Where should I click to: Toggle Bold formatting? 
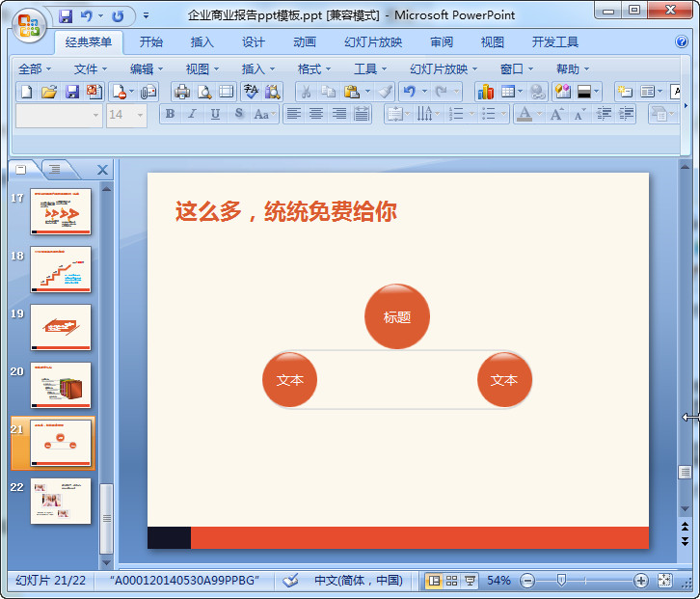point(170,115)
